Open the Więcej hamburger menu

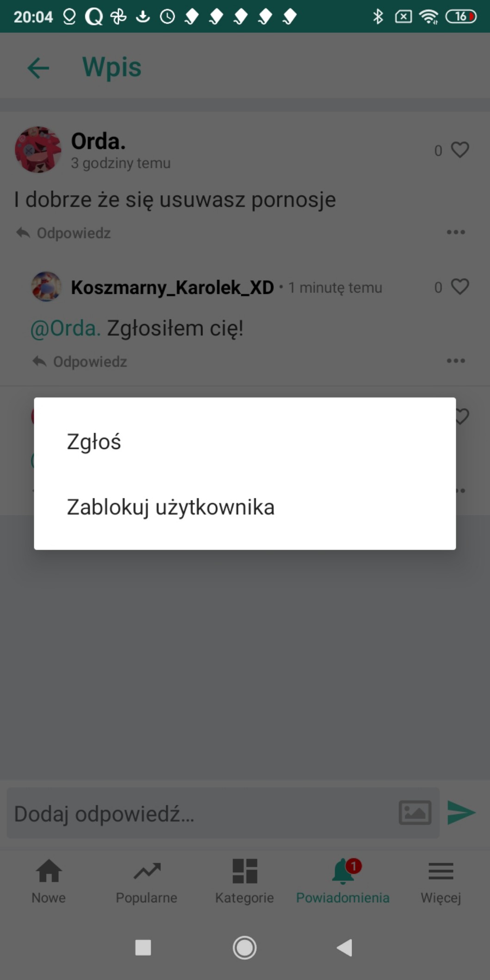[x=441, y=881]
